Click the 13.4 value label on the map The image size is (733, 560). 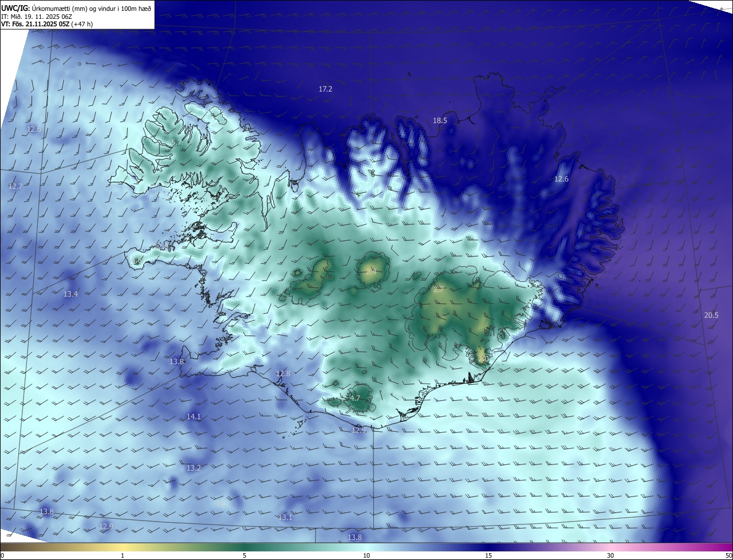pyautogui.click(x=70, y=294)
